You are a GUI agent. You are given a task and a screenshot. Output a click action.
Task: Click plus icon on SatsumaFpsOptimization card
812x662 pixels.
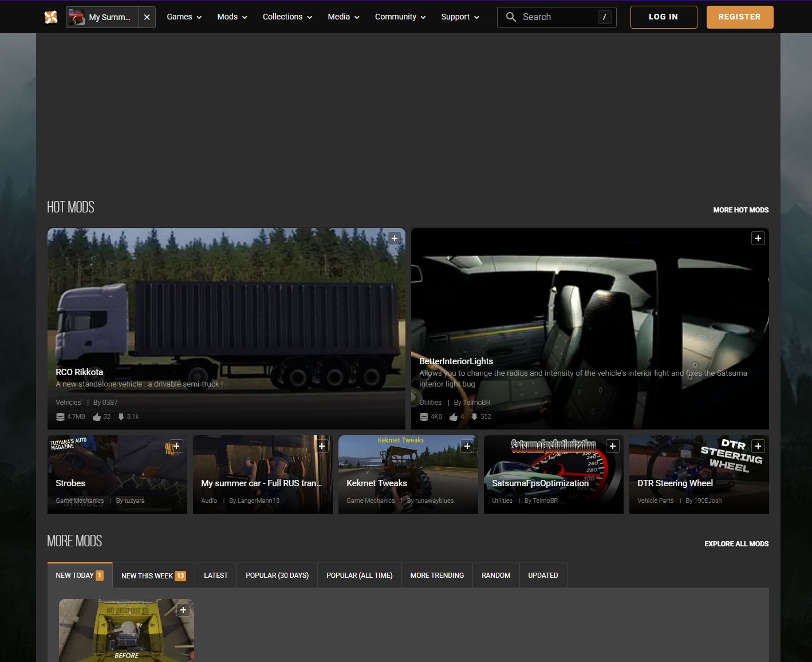point(613,446)
